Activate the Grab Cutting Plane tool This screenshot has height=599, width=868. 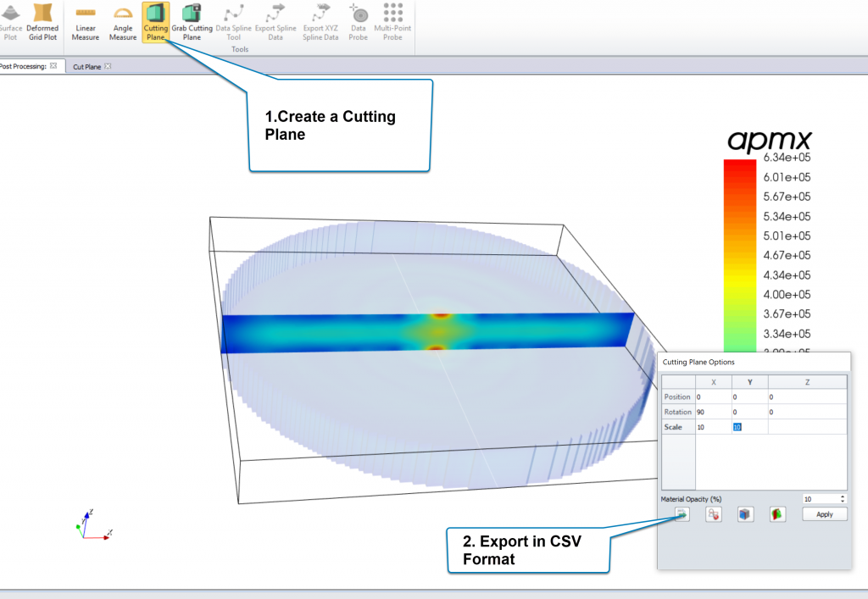[x=192, y=21]
